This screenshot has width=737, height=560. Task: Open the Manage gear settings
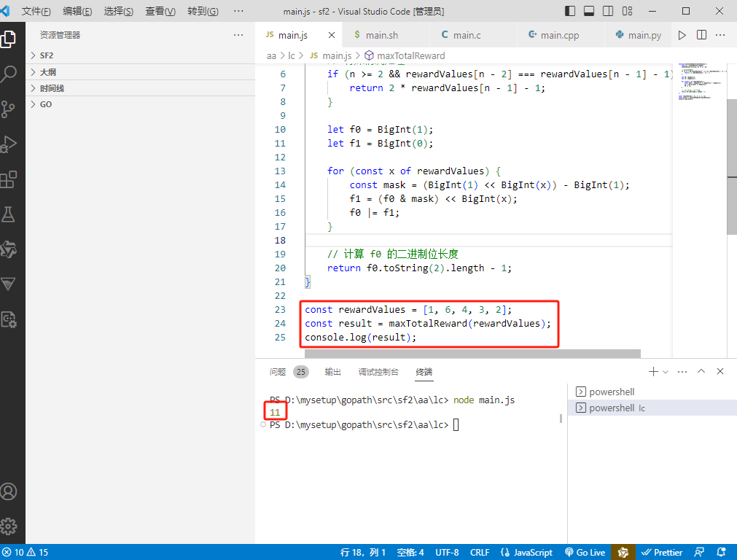coord(9,526)
